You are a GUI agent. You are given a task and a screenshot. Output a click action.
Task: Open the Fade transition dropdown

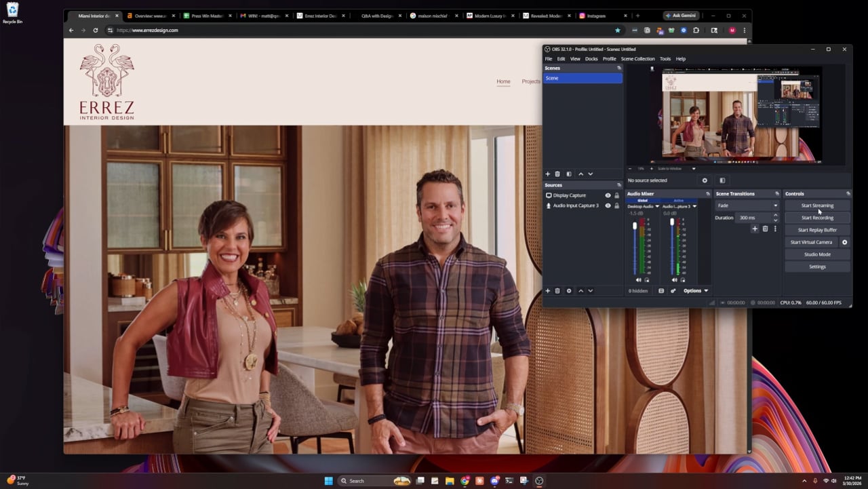click(747, 206)
